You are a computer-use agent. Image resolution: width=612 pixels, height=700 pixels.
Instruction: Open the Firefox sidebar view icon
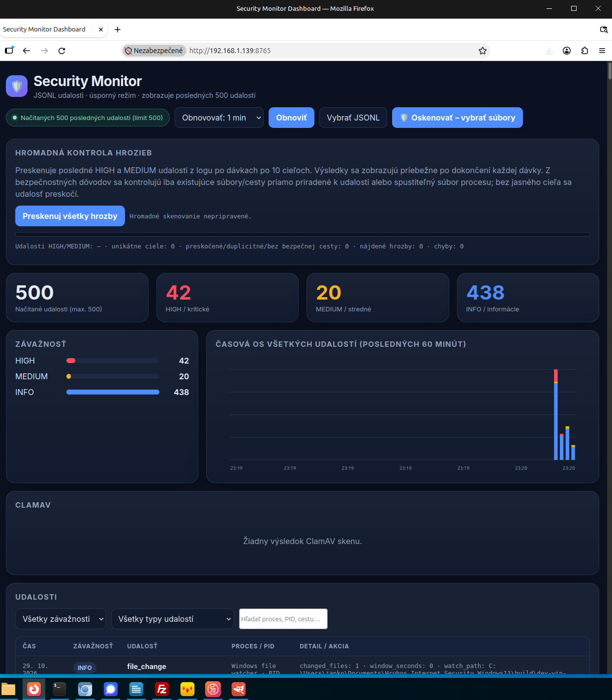(x=9, y=50)
